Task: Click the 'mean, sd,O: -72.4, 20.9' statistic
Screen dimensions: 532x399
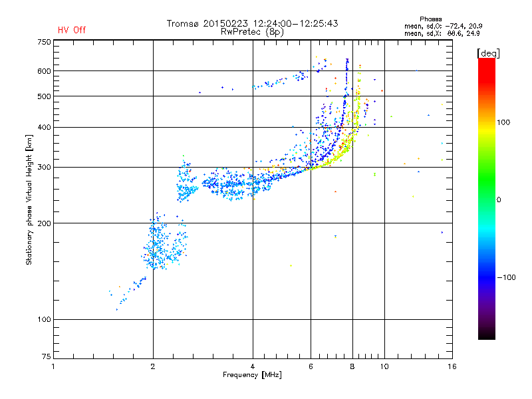Action: [x=443, y=26]
